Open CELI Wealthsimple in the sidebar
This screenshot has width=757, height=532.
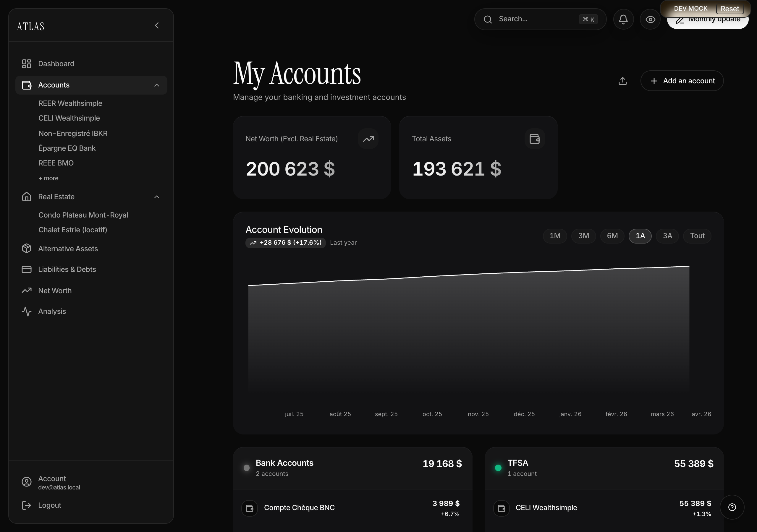[x=69, y=118]
